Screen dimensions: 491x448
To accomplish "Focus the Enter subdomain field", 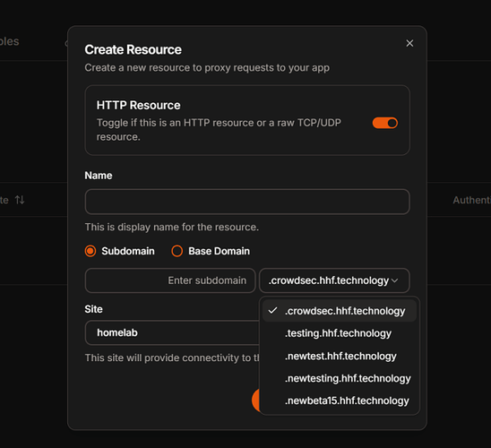I will (170, 280).
